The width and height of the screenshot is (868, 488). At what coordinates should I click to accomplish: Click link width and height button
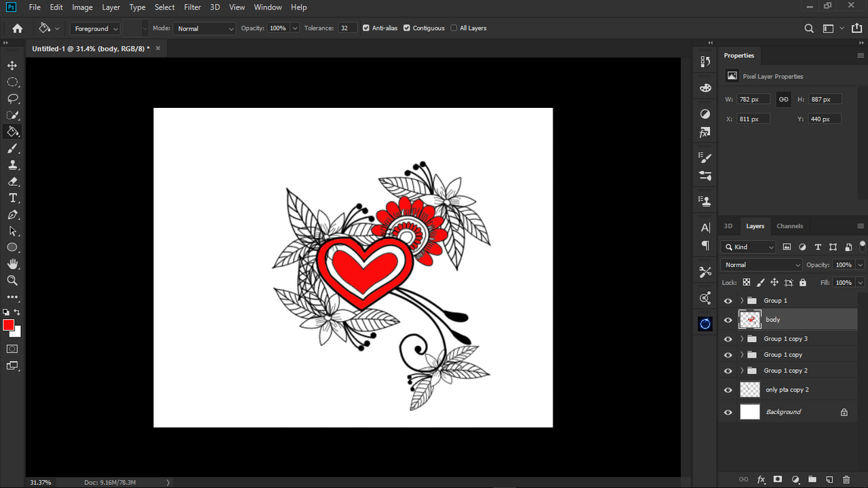783,99
